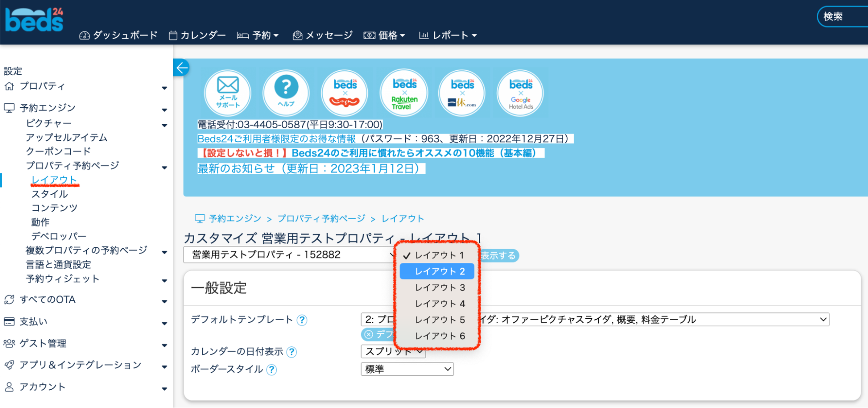The width and height of the screenshot is (868, 408).
Task: Open the ボーダースタイル 標準 dropdown
Action: pos(407,369)
